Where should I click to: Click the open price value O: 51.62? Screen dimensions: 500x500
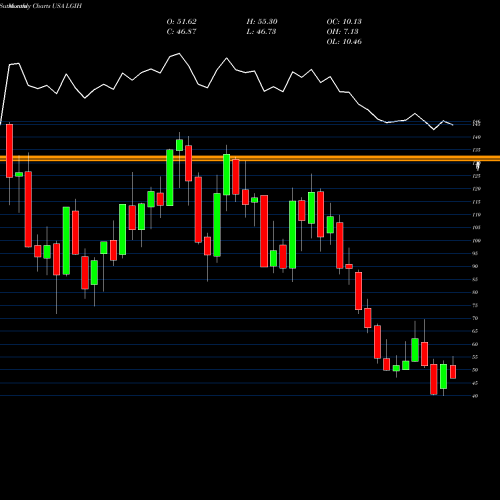[182, 22]
